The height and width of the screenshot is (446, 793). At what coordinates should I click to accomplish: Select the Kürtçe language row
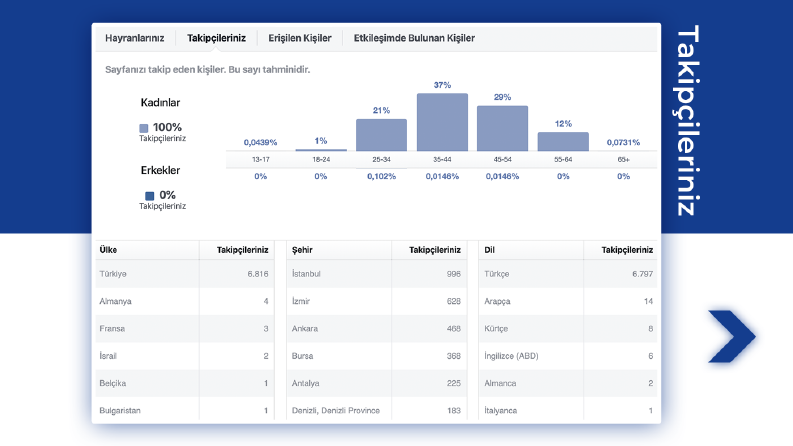[x=568, y=329]
